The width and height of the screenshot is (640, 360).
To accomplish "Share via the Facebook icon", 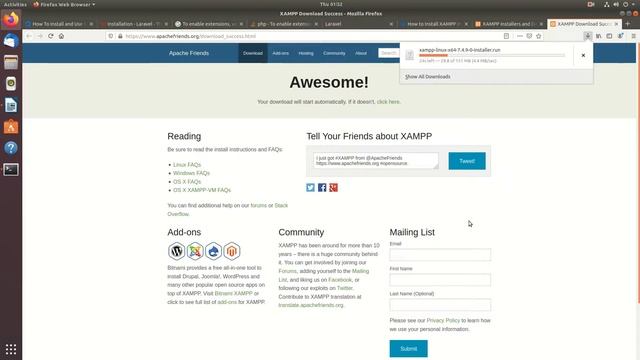I will tap(322, 187).
